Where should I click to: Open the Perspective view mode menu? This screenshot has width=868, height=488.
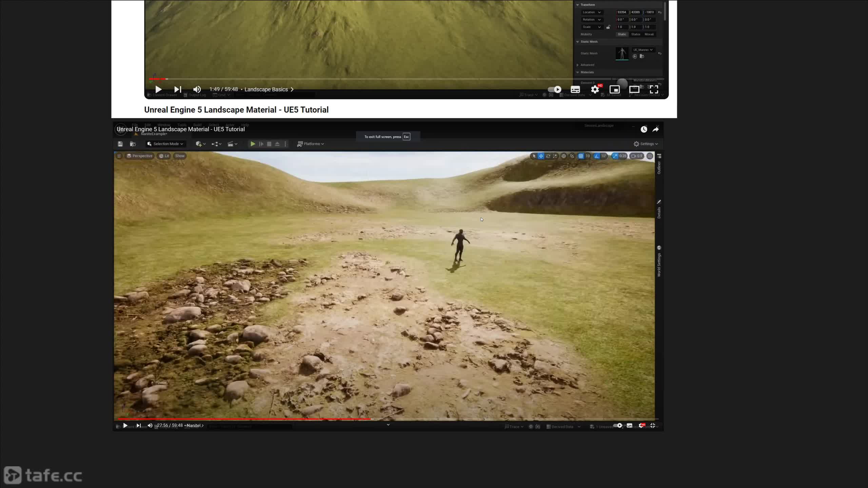(x=139, y=156)
